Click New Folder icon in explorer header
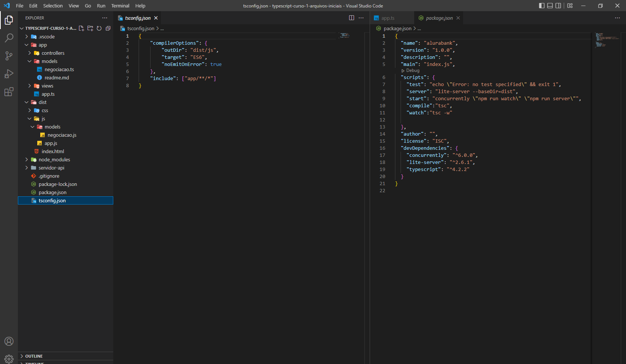 coord(90,28)
